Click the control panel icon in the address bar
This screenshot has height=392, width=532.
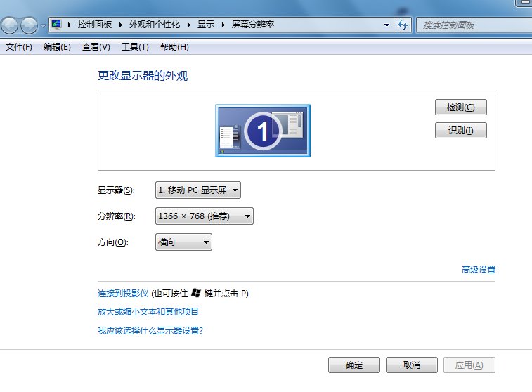pyautogui.click(x=56, y=25)
